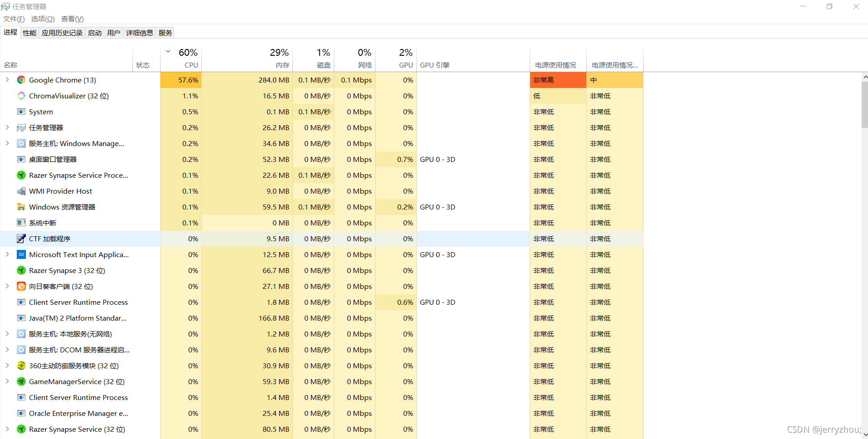Click the 非常高 power usage cell

coord(558,80)
